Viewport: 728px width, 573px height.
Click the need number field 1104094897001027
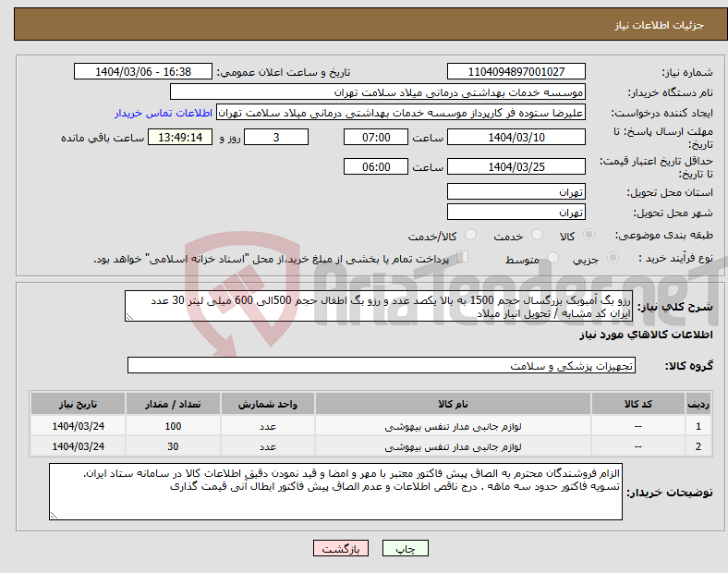coord(516,71)
